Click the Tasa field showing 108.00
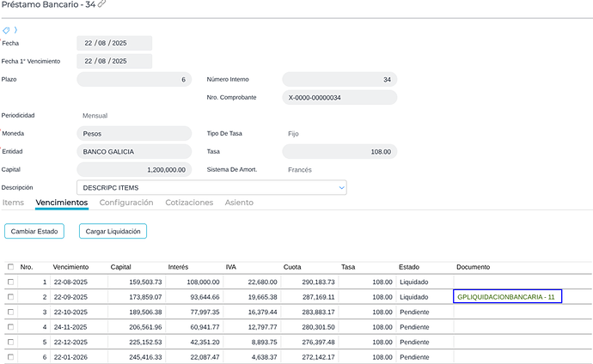Image resolution: width=593 pixels, height=364 pixels. coord(339,152)
